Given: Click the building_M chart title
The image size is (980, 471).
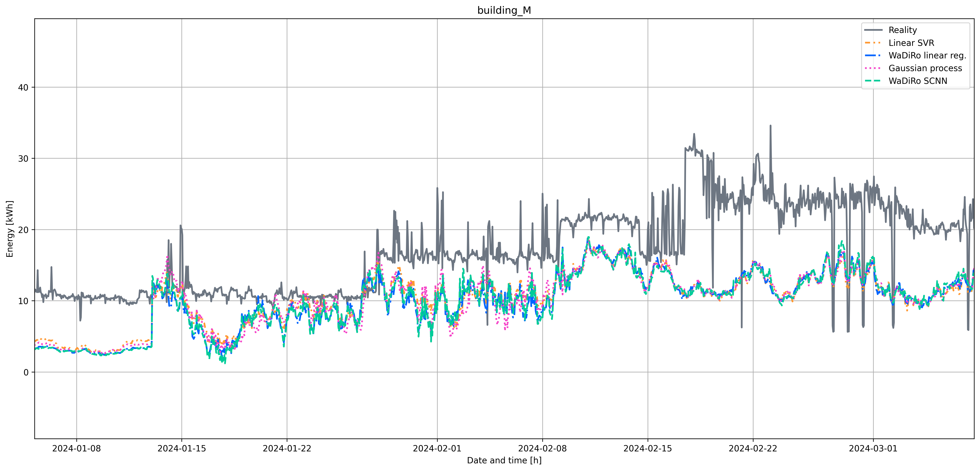Looking at the screenshot, I should click(x=504, y=10).
